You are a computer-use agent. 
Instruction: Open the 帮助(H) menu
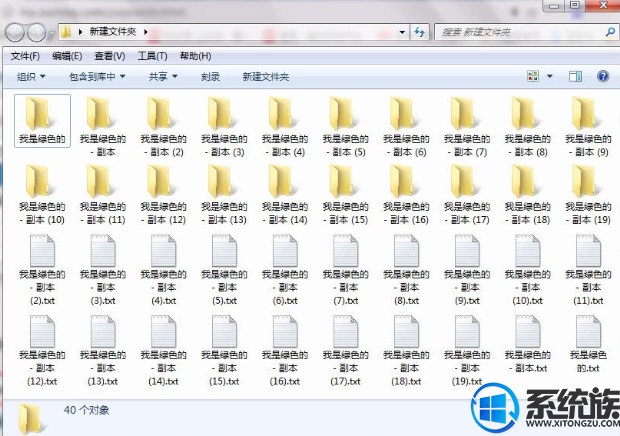click(195, 56)
